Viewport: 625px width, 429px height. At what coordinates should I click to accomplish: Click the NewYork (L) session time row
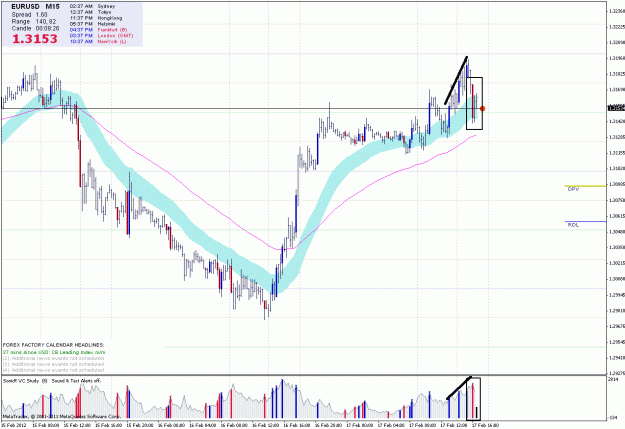pyautogui.click(x=98, y=41)
